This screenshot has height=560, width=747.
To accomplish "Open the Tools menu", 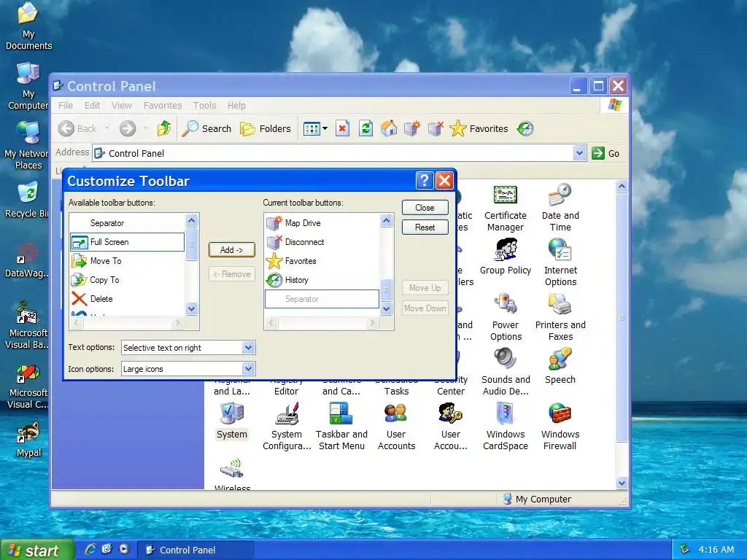I will [x=204, y=105].
